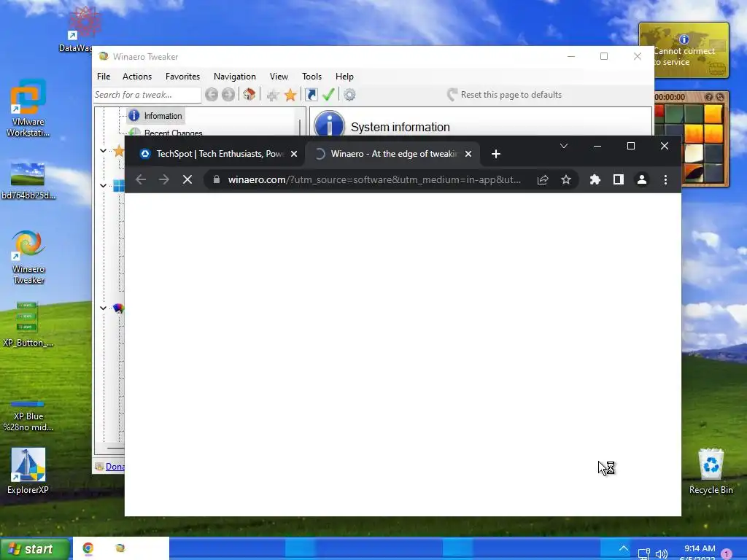Click the volume speaker tray icon
Image resolution: width=747 pixels, height=560 pixels.
(661, 554)
